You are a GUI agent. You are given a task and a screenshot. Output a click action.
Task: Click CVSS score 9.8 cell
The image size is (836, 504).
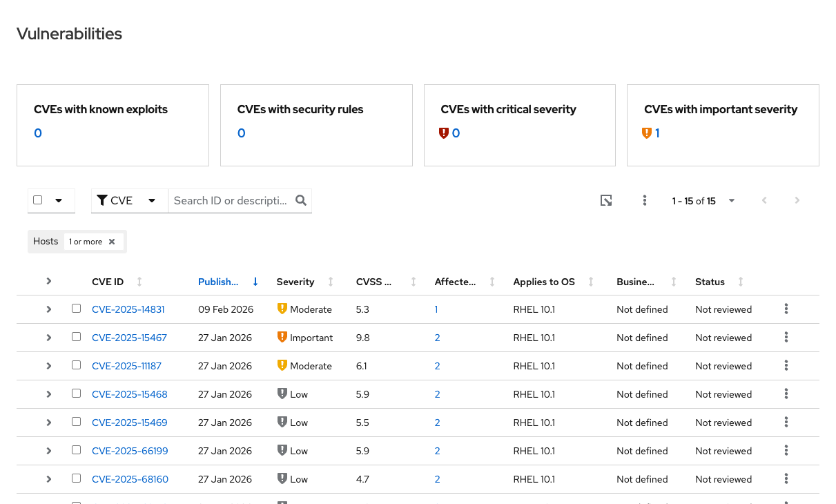tap(362, 338)
